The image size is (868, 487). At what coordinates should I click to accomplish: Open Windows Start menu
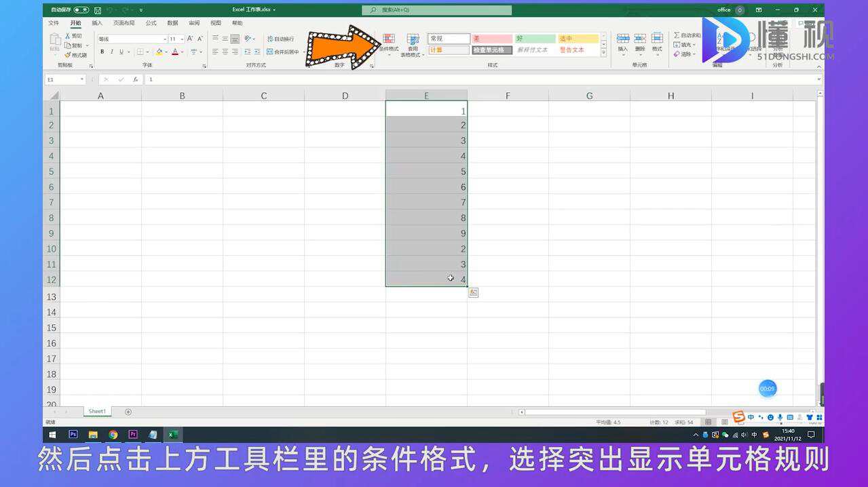tap(52, 435)
